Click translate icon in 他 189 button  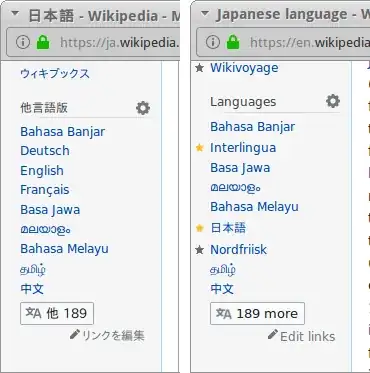point(33,313)
